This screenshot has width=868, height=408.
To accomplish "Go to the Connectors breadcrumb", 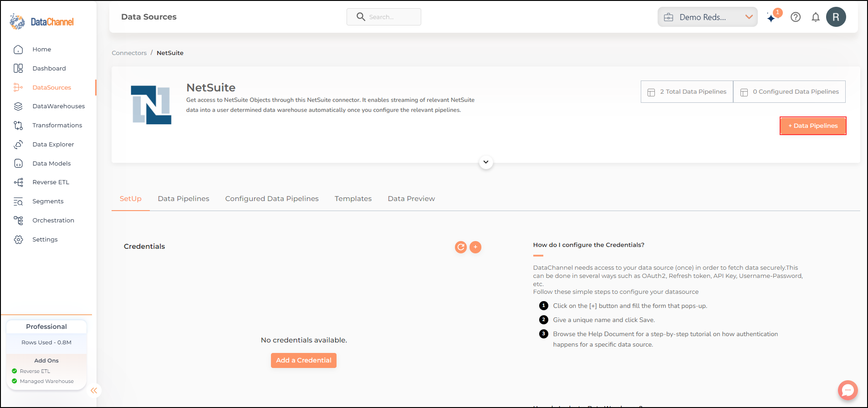I will point(129,53).
